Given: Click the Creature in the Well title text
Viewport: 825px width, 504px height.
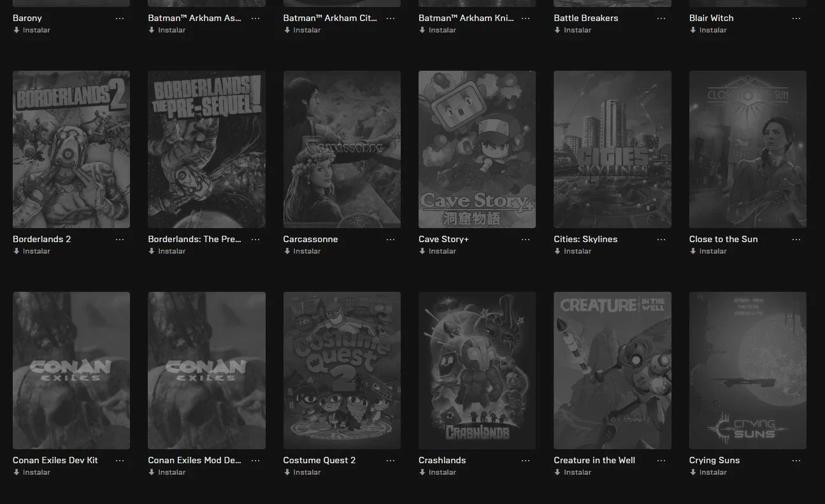Looking at the screenshot, I should 594,460.
